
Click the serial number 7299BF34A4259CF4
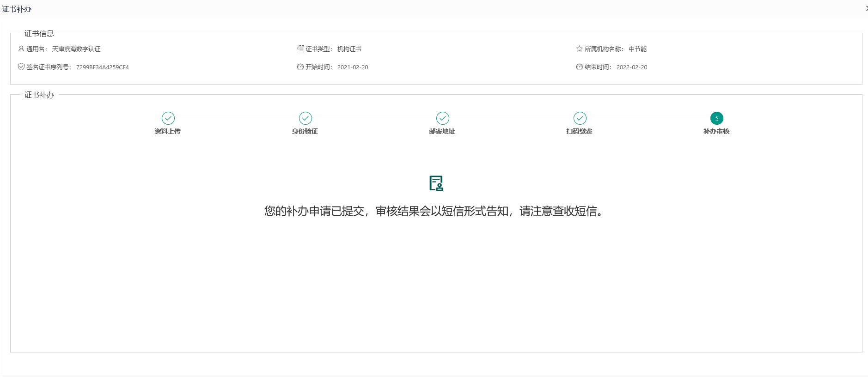coord(103,67)
